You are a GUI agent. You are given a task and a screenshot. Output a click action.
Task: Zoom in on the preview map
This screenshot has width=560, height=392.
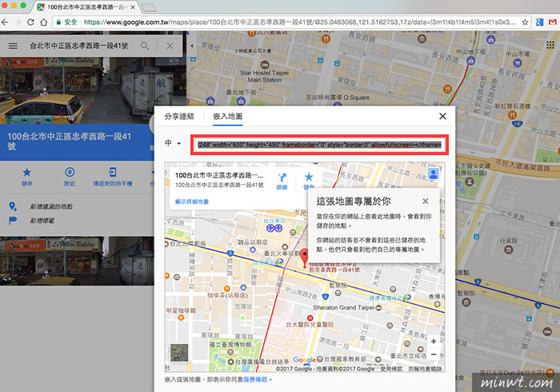[434, 342]
